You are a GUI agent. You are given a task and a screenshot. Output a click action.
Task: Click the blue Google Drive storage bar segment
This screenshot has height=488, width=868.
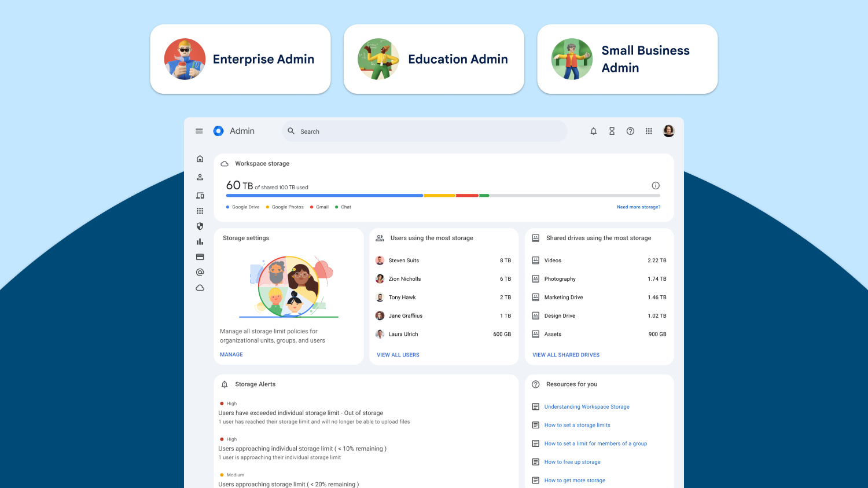(324, 196)
